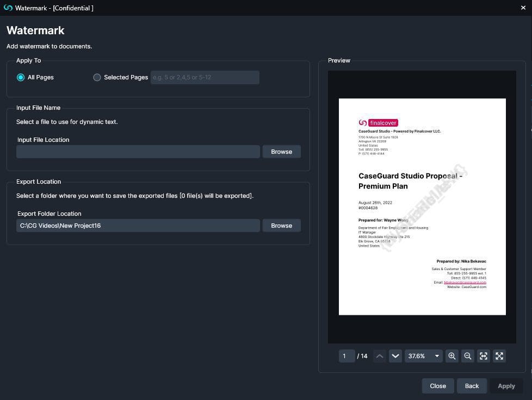Expand the page range example dropdown field

point(204,77)
